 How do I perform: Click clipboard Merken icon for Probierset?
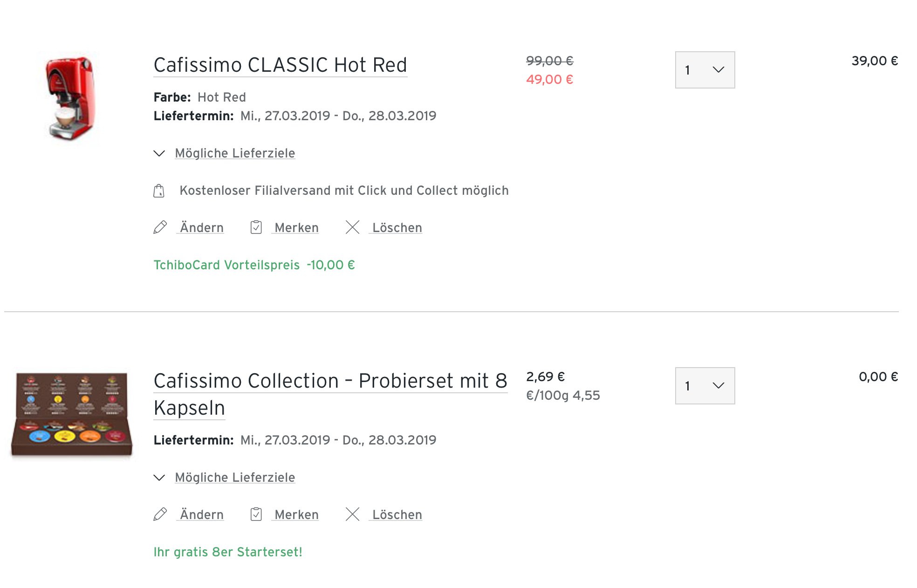[x=256, y=514]
